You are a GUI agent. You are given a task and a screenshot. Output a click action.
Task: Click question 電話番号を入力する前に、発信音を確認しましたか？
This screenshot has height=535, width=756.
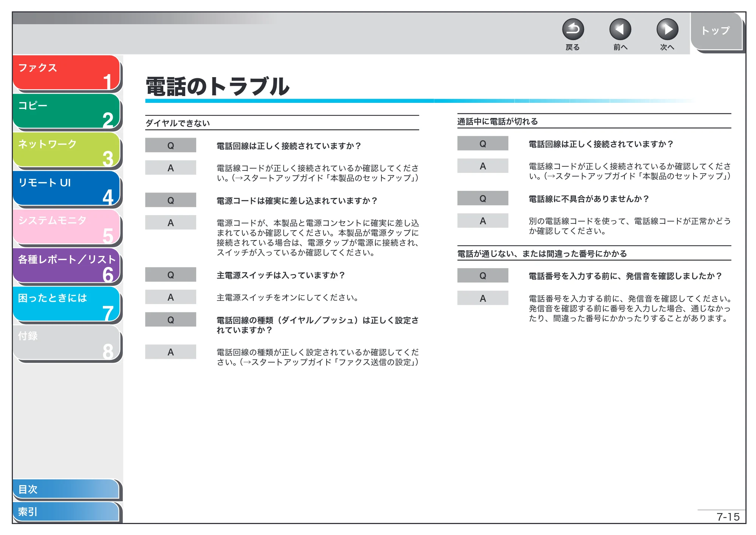click(625, 276)
